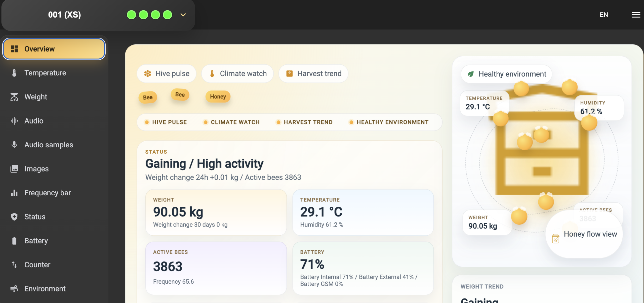Click the Status shield icon in sidebar
The image size is (644, 303).
pos(14,217)
